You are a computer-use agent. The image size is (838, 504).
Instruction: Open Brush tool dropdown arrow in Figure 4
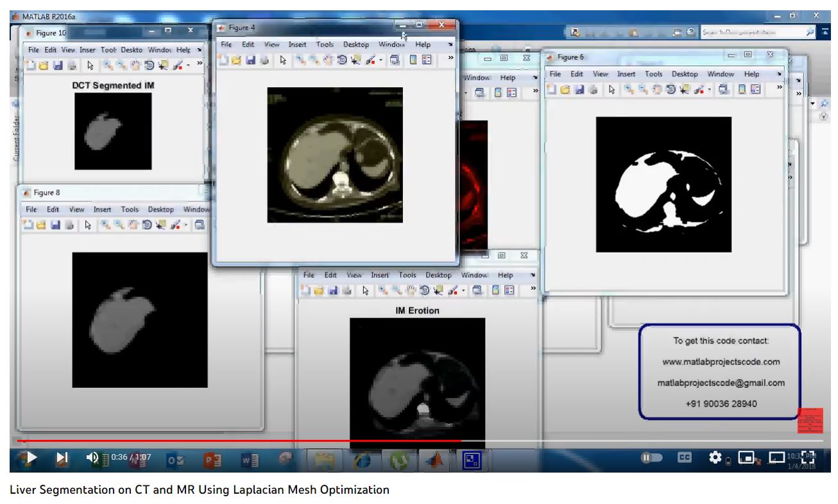point(381,60)
